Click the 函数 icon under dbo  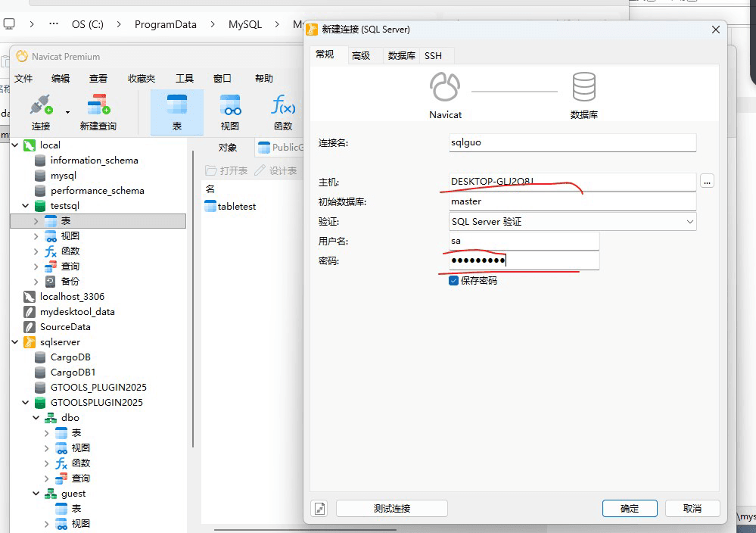coord(61,463)
